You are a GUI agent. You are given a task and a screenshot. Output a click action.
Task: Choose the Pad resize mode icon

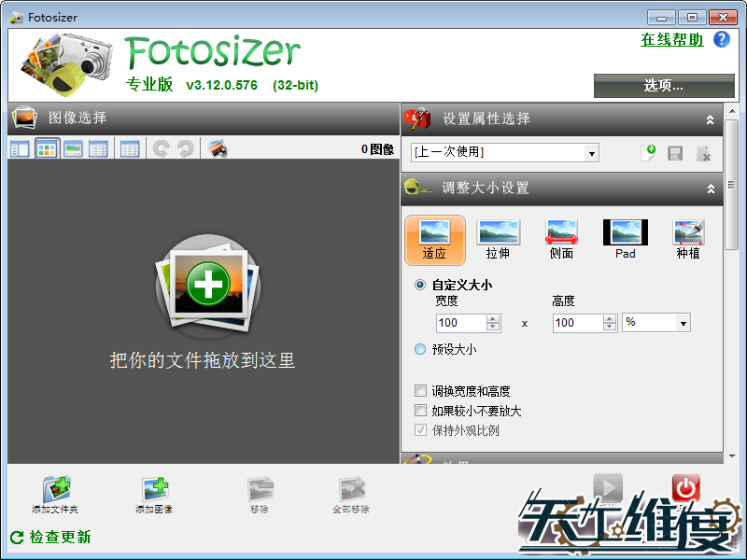(625, 239)
